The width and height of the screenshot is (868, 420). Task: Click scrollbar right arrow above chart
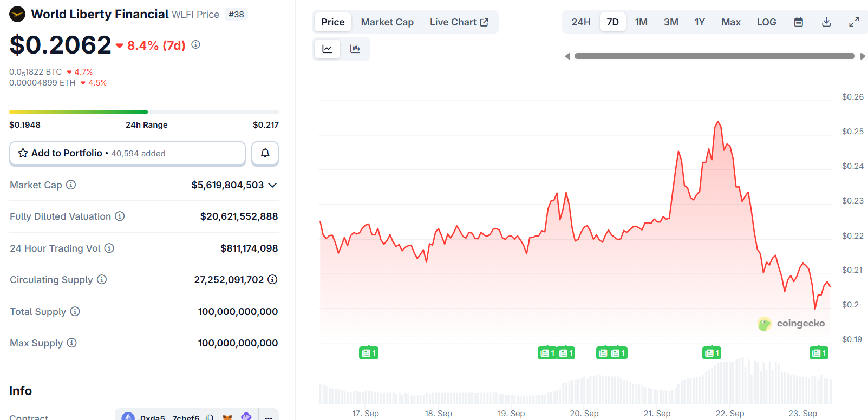pyautogui.click(x=863, y=56)
